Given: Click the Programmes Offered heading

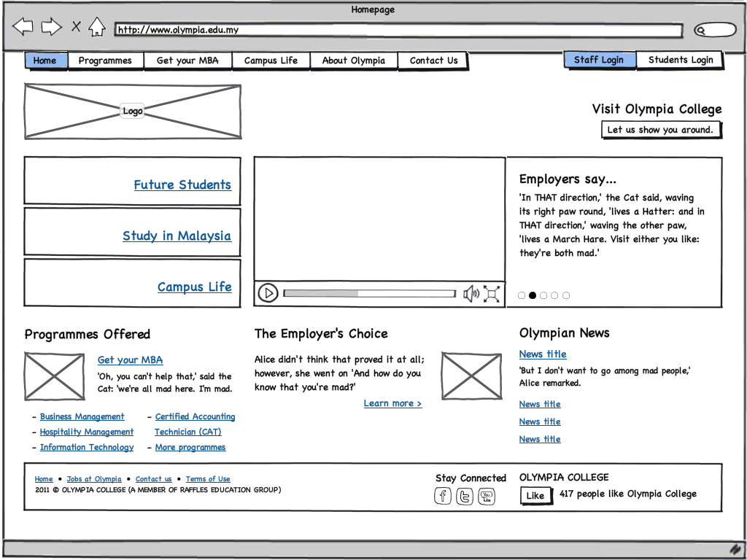Looking at the screenshot, I should click(x=88, y=334).
